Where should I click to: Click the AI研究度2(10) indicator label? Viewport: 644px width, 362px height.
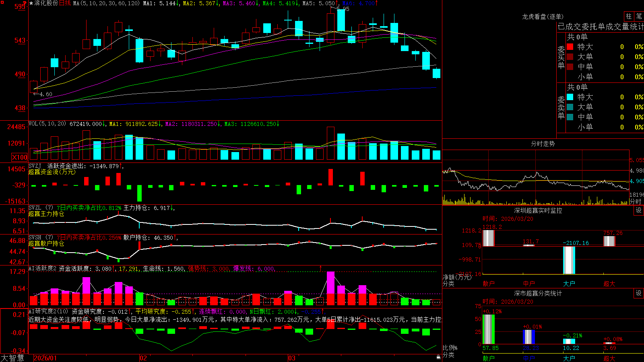pos(48,311)
